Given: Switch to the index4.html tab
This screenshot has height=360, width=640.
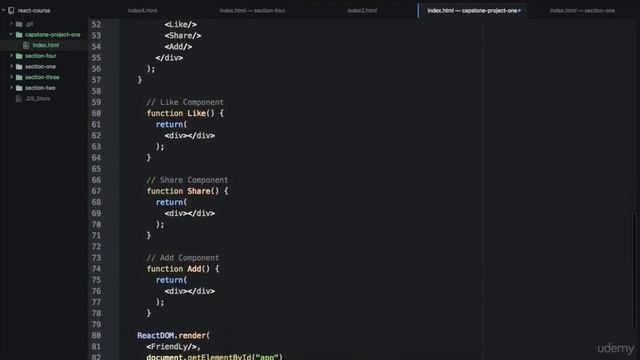Looking at the screenshot, I should tap(142, 11).
